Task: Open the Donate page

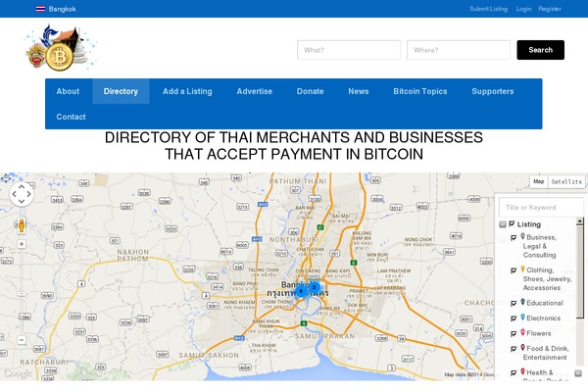Action: (x=310, y=91)
